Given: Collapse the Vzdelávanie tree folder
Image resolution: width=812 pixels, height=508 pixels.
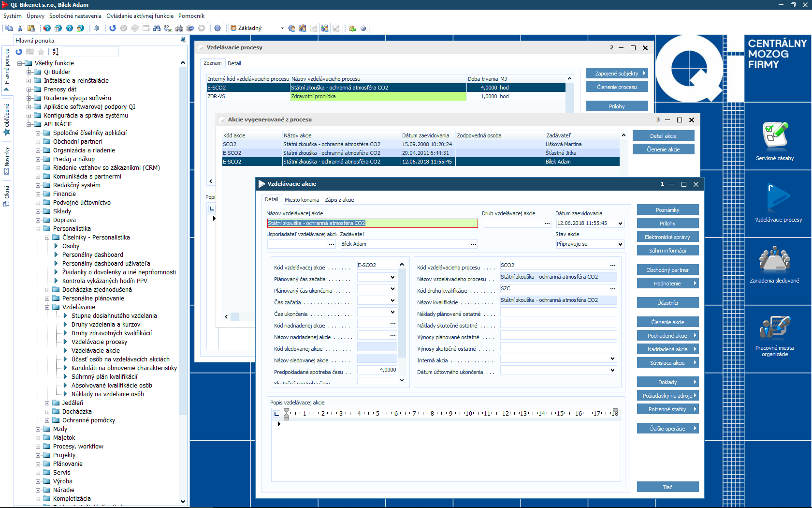Looking at the screenshot, I should (x=47, y=307).
